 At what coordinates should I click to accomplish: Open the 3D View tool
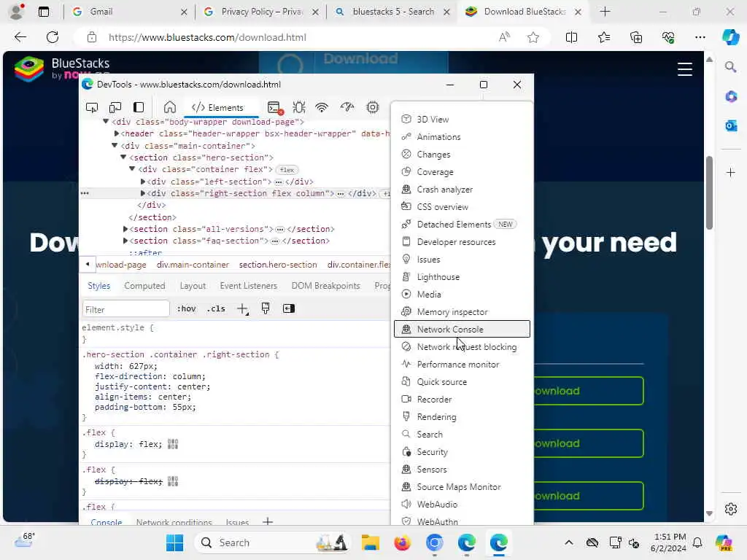[x=462, y=119]
